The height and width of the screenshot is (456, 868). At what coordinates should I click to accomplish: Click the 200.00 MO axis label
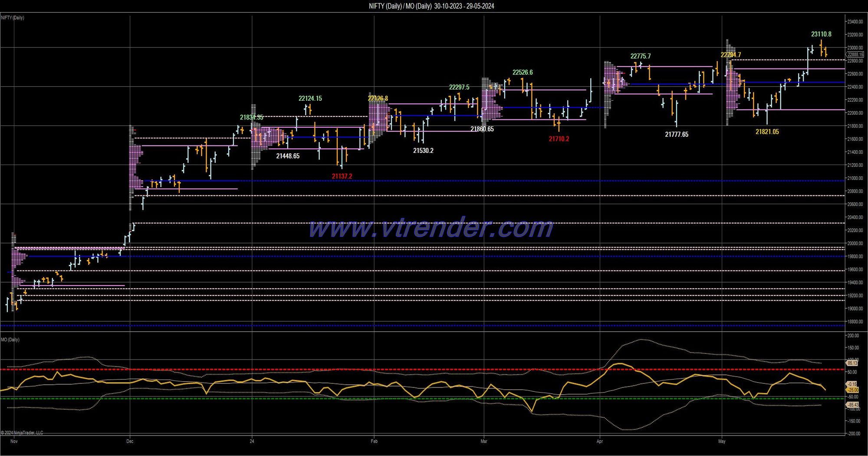tap(853, 335)
